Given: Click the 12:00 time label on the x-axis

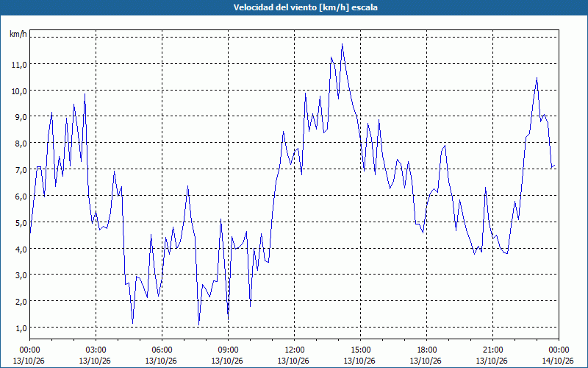Looking at the screenshot, I should tap(295, 350).
